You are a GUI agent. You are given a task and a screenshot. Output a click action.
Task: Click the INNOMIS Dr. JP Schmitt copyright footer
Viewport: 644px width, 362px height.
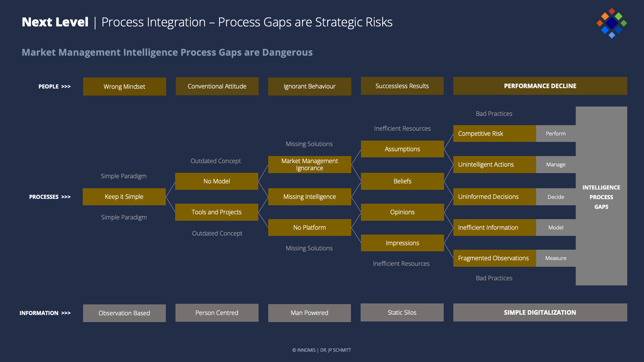coord(322,350)
